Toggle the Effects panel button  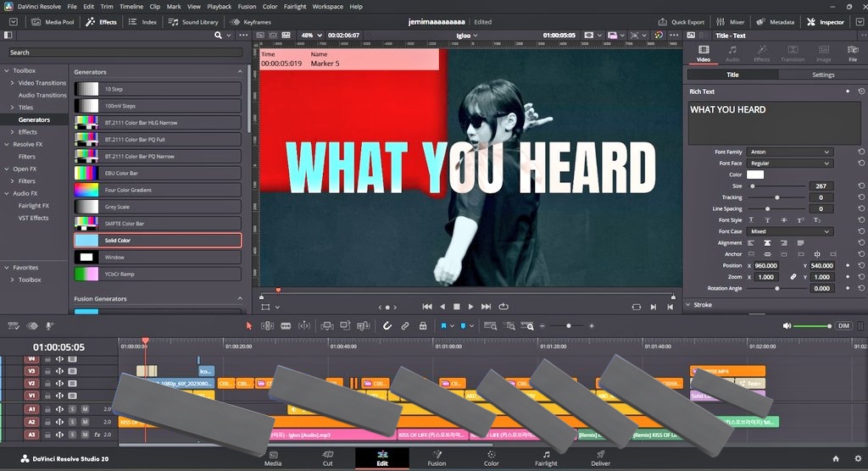101,22
